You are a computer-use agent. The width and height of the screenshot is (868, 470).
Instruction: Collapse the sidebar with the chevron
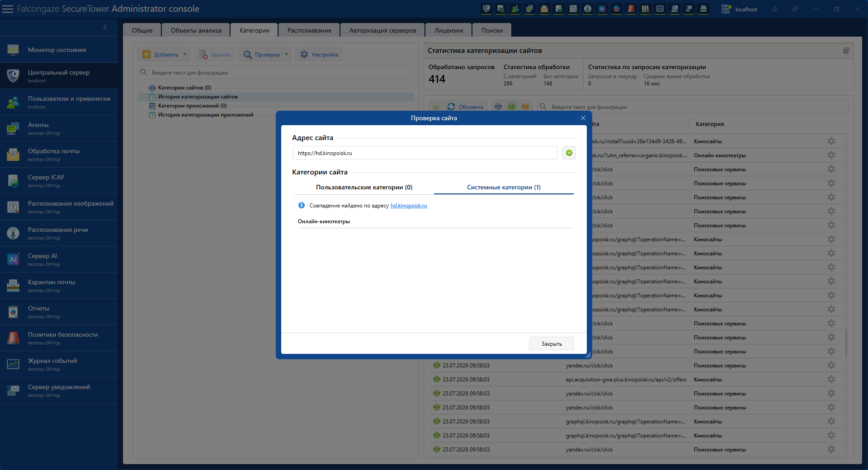point(105,27)
